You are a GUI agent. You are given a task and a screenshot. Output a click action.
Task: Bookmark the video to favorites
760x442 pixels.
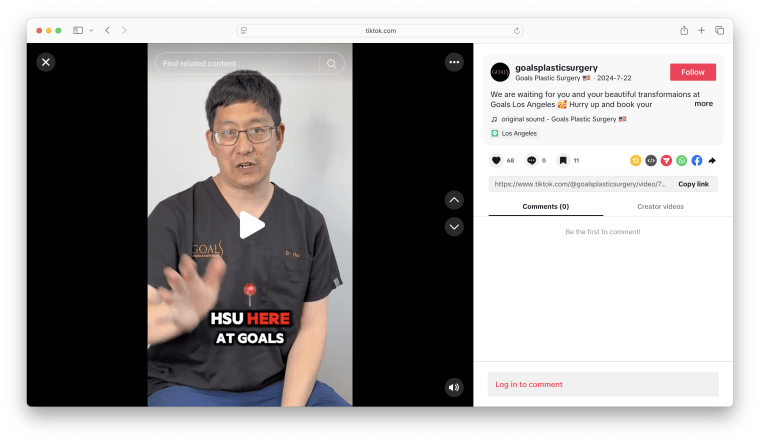563,160
